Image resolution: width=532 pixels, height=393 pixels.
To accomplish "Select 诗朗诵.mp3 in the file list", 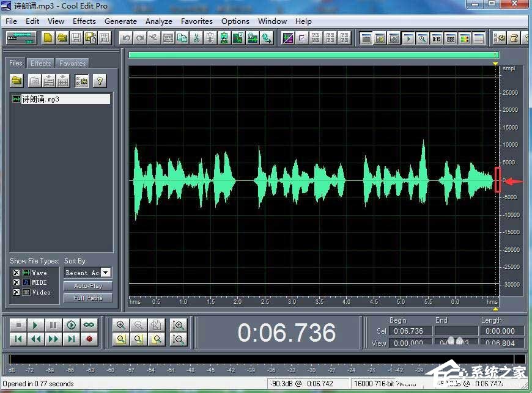I will [61, 99].
